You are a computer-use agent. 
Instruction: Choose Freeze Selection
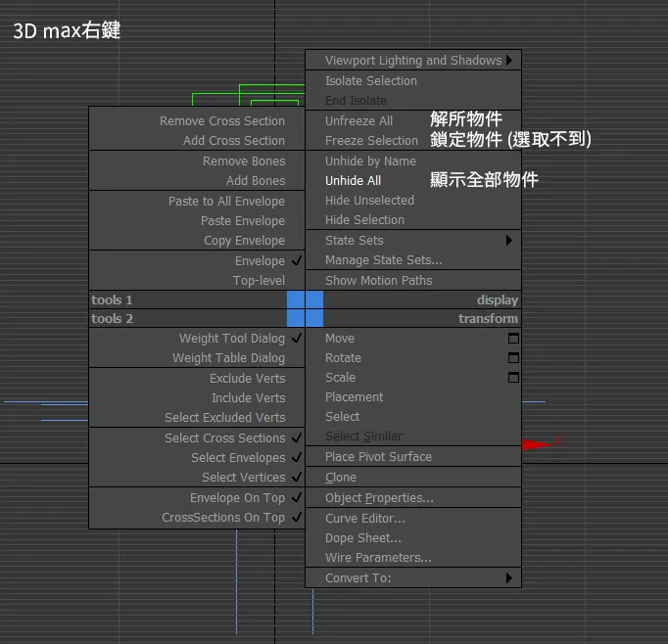(413, 141)
